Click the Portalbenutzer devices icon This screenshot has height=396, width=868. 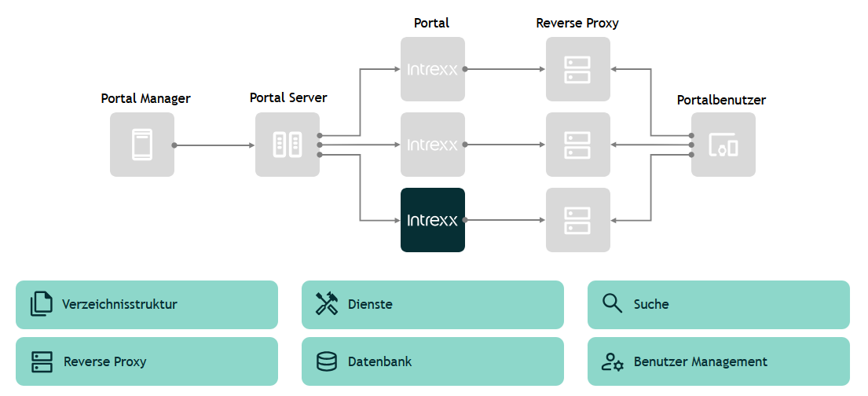[x=723, y=145]
